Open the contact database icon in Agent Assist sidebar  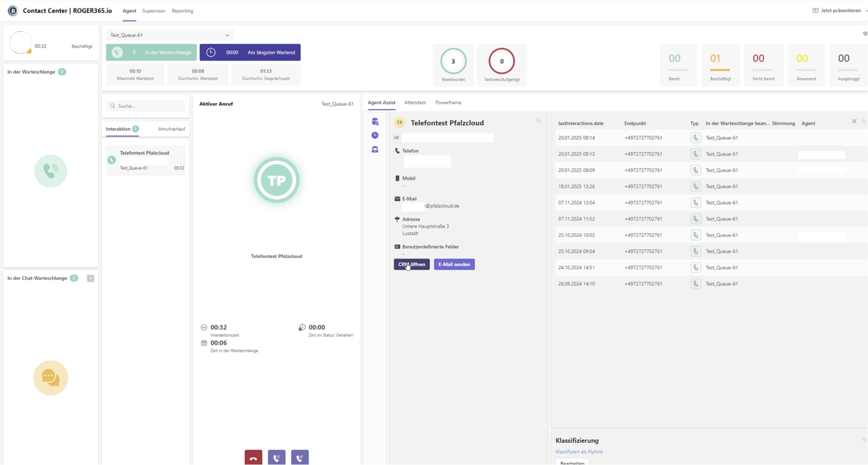click(375, 122)
